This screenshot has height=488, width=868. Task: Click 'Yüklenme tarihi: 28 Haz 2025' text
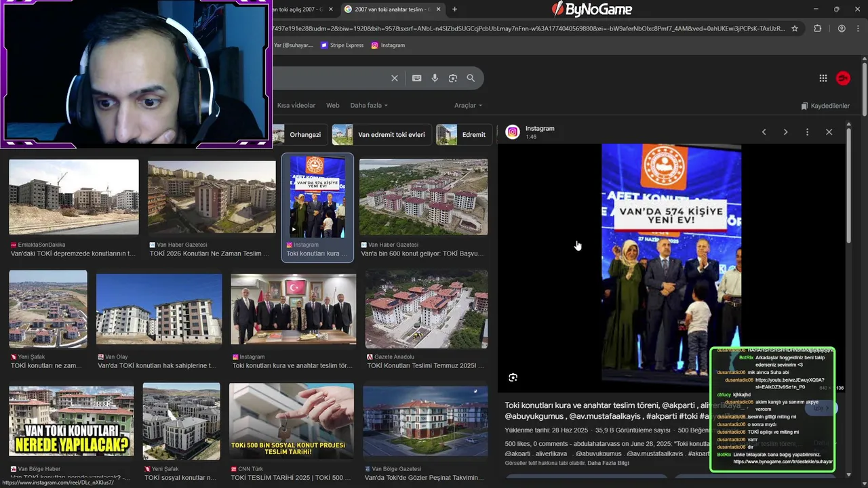pyautogui.click(x=547, y=430)
